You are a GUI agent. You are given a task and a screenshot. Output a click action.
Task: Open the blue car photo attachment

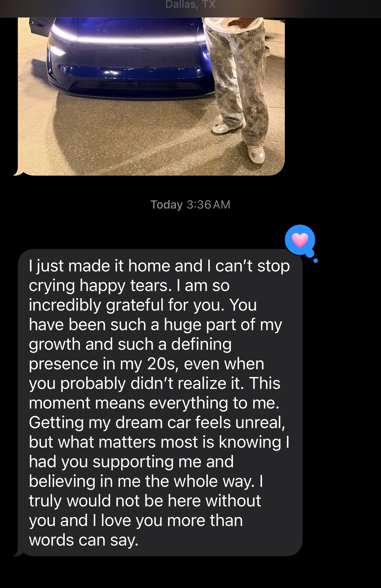151,96
